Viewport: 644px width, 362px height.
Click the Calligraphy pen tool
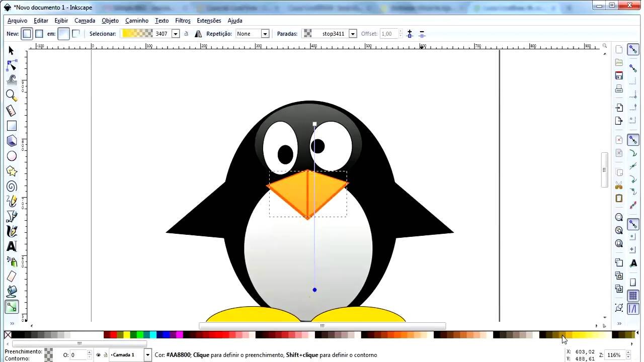(11, 231)
